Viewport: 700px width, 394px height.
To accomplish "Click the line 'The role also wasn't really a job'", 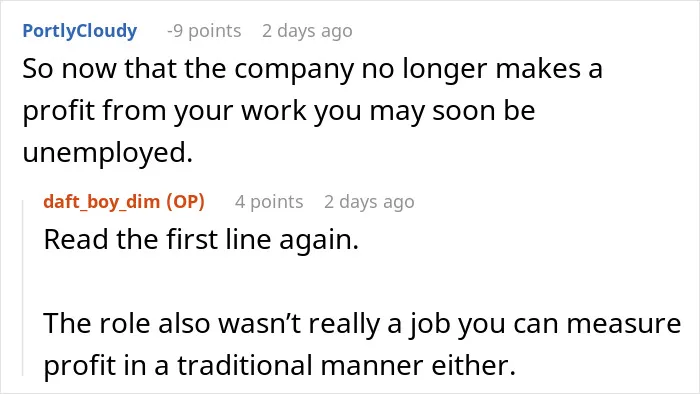I will pos(362,323).
